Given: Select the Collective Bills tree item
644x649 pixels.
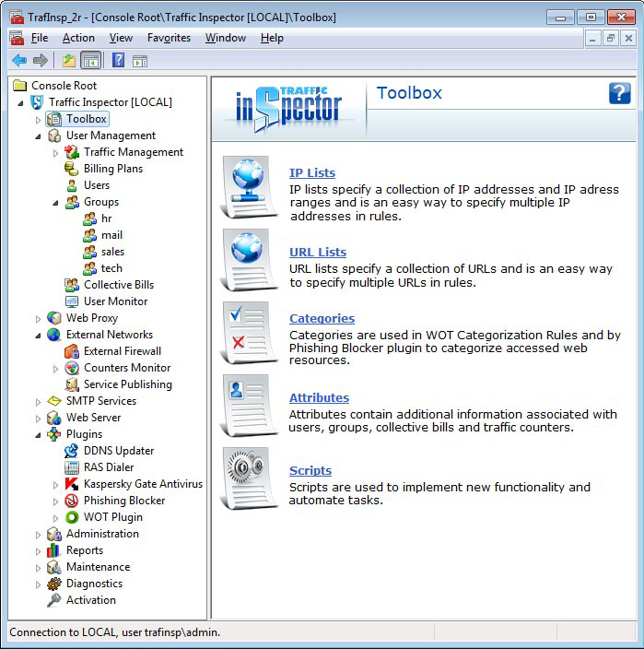Looking at the screenshot, I should (119, 284).
